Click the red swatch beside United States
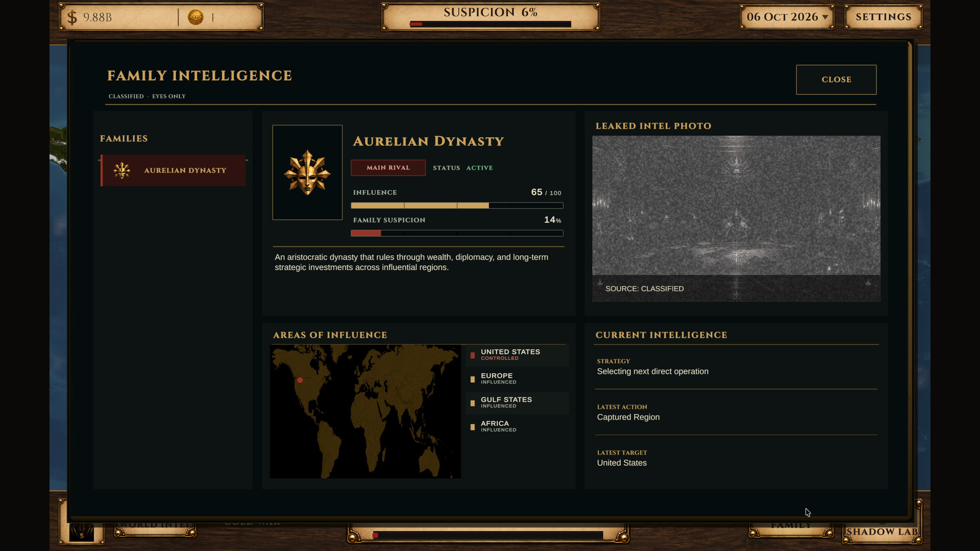The width and height of the screenshot is (980, 551). (x=473, y=355)
